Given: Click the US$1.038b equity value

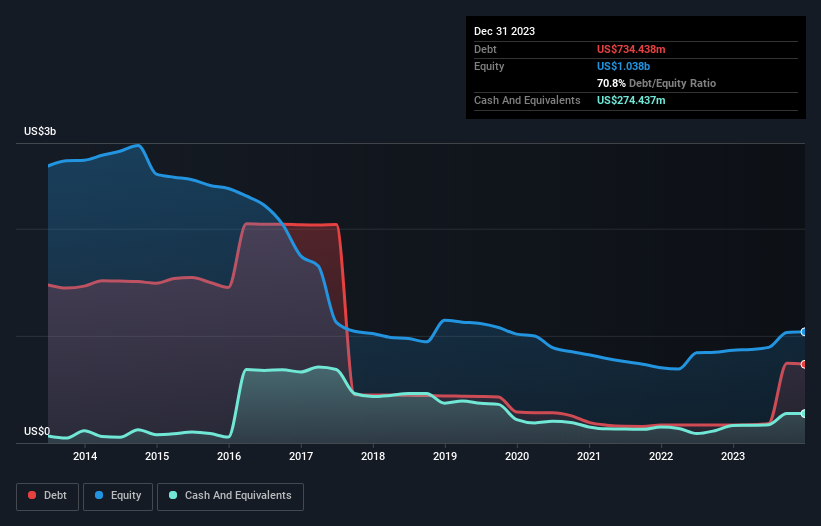Looking at the screenshot, I should [623, 66].
